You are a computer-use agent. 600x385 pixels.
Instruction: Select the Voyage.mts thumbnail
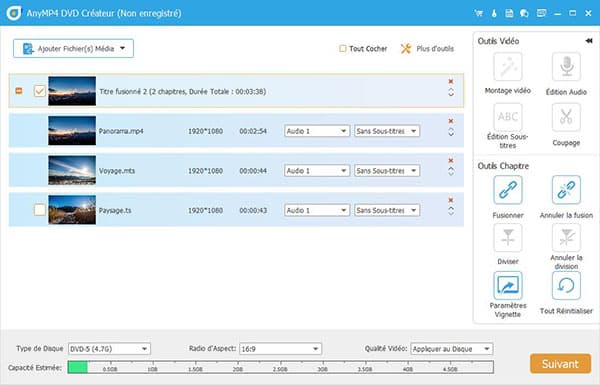point(72,170)
